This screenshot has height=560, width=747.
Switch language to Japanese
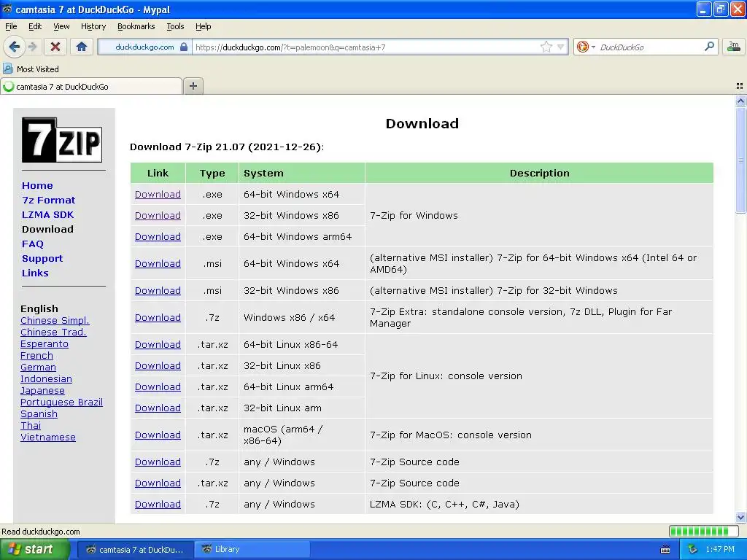tap(42, 391)
